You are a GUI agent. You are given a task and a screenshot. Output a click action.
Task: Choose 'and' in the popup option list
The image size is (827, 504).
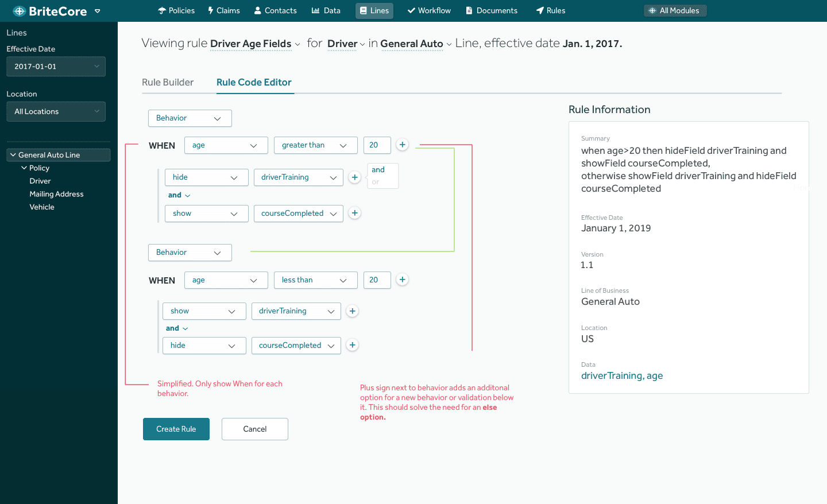point(378,170)
